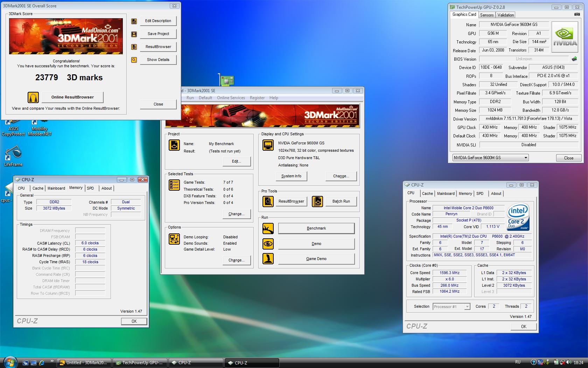Open the LifeFrame desktop shortcut
Screen dimensions: 588x368
click(x=13, y=156)
